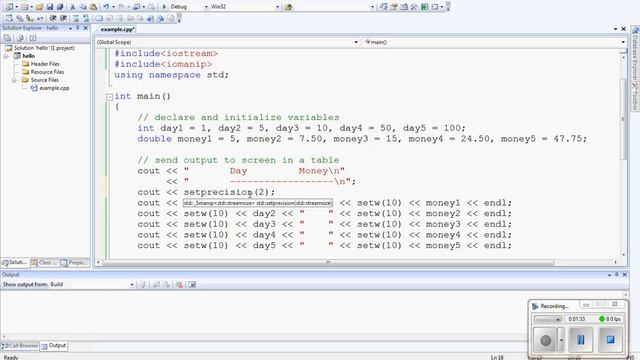This screenshot has width=640, height=360.
Task: Select the Header Files folder
Action: 45,64
